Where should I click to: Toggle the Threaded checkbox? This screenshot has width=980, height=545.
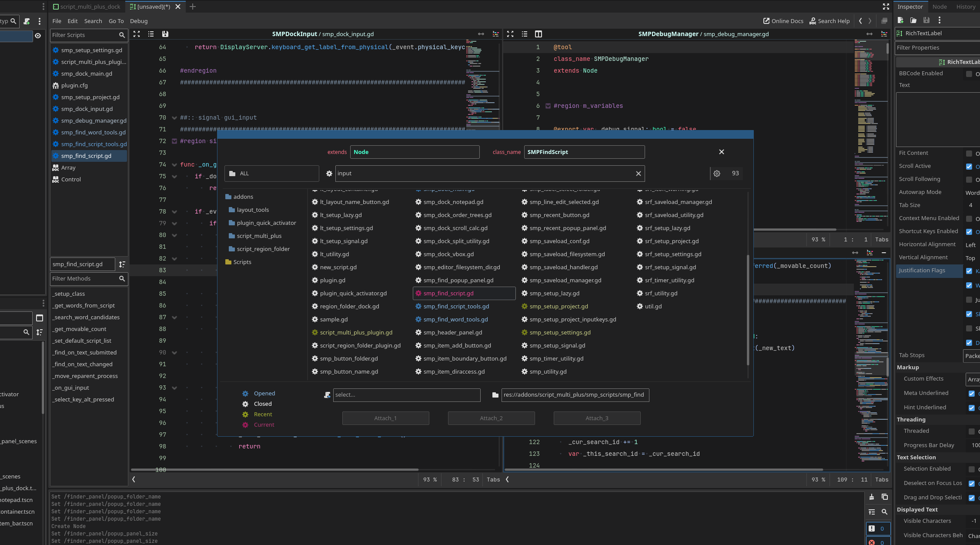tap(971, 431)
